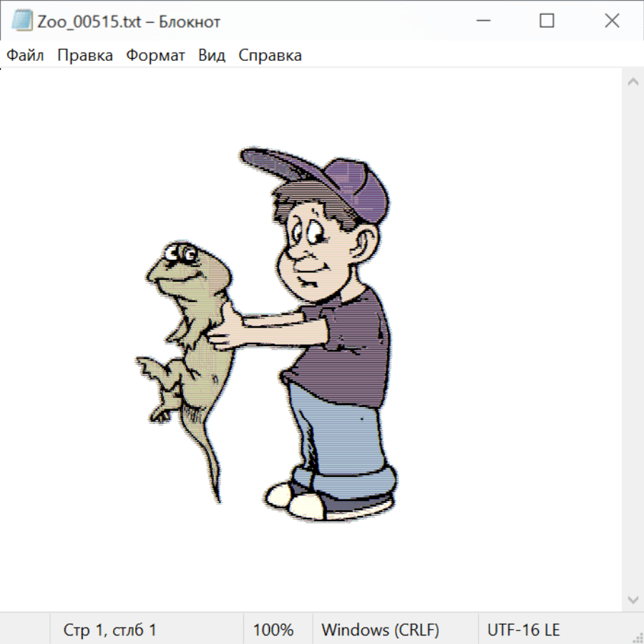
Task: Open the Файл menu
Action: (26, 55)
